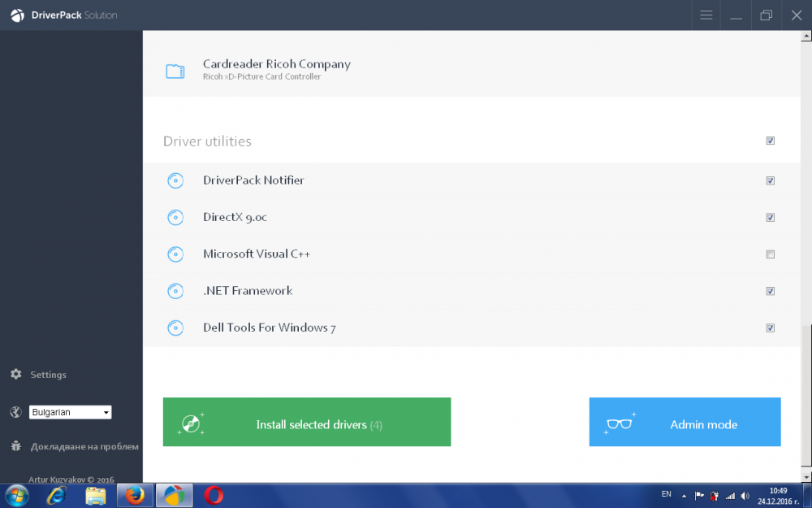Click the DriverPack Notifier label
Screen dimensions: 812x508
point(253,180)
